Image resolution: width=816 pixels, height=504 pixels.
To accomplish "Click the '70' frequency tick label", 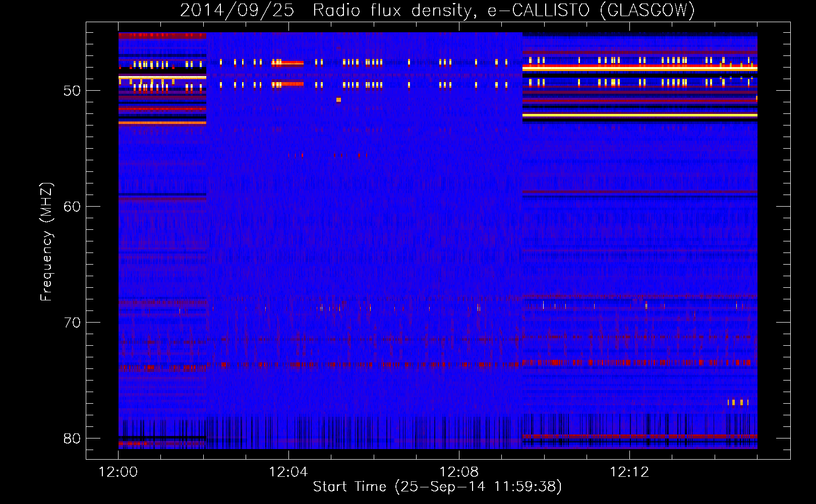I will tap(72, 323).
